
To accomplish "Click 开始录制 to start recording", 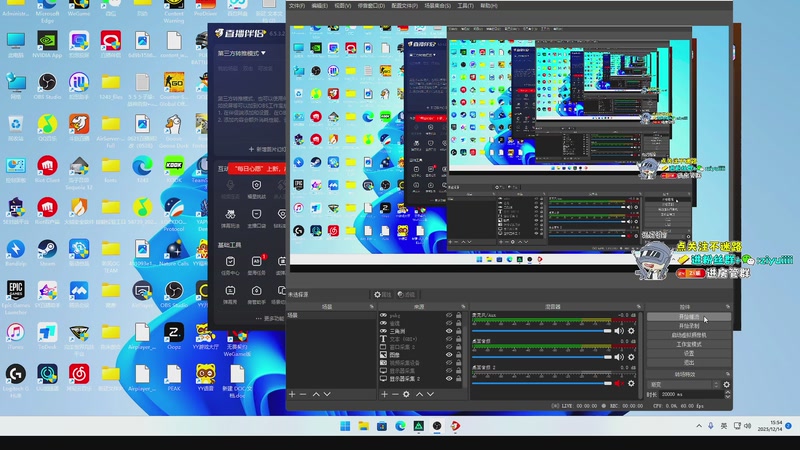I will click(689, 326).
